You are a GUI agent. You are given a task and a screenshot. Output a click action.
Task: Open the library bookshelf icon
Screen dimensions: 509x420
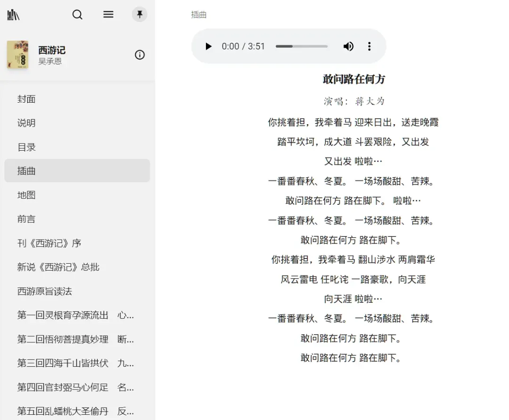click(13, 15)
